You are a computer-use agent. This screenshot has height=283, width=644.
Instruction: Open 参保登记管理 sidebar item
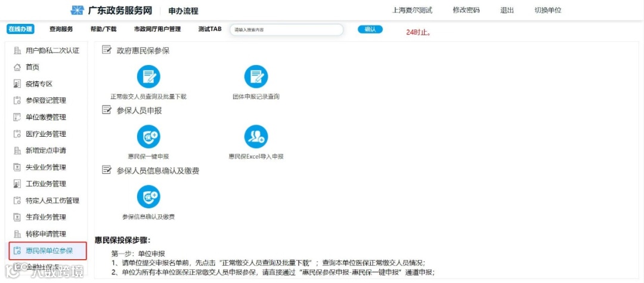click(x=46, y=100)
